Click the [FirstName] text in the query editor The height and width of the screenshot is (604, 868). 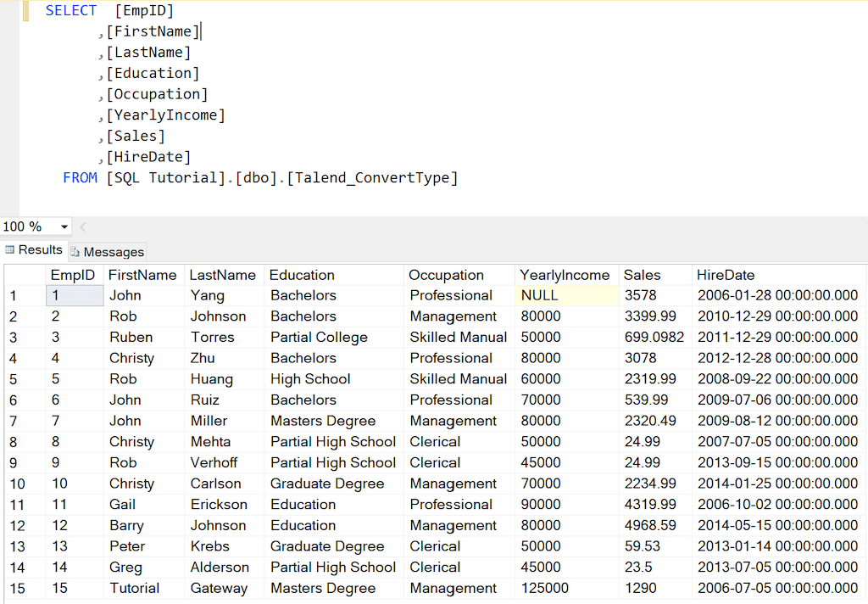click(x=153, y=32)
